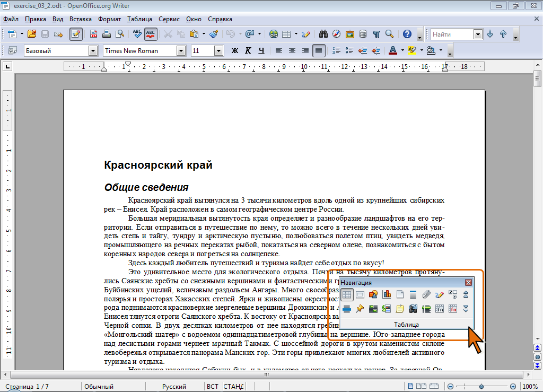The image size is (543, 392).
Task: Open Find & Replace binoculars in toolbar
Action: point(323,34)
